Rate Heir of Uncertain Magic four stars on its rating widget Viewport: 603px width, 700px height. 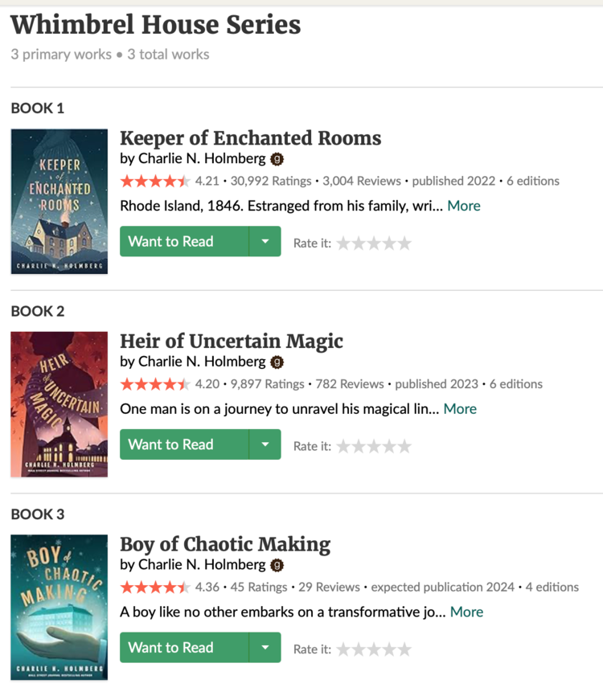[392, 446]
